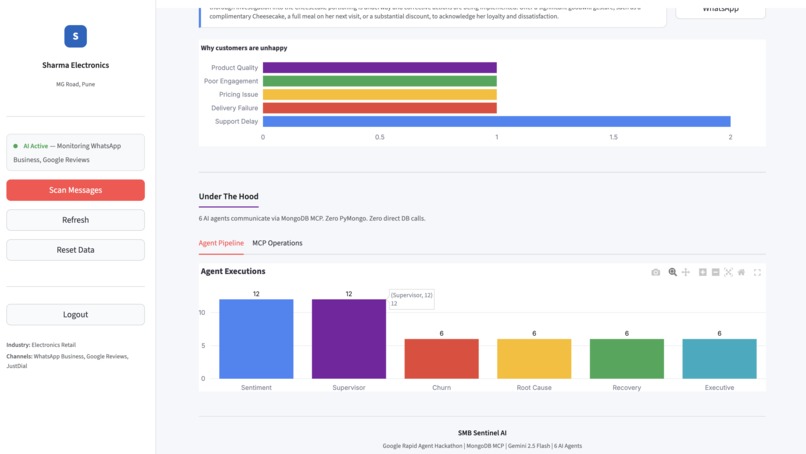Select the red Delivery Failure bar
The height and width of the screenshot is (454, 806).
(380, 108)
